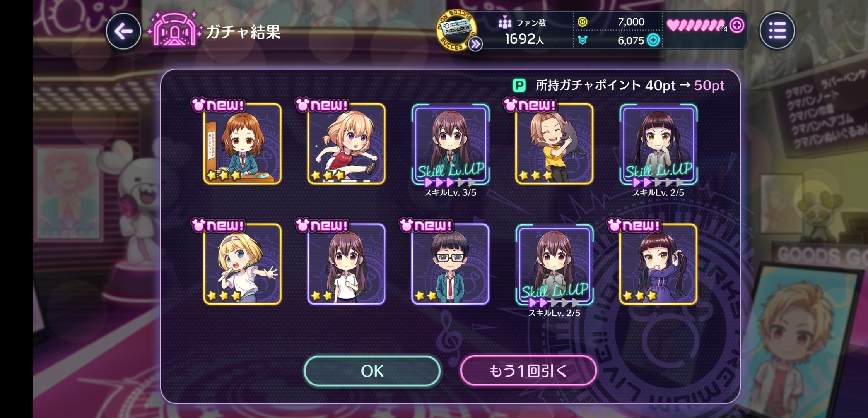868x418 pixels.
Task: Select the purple dress twintail girl card
Action: [658, 264]
